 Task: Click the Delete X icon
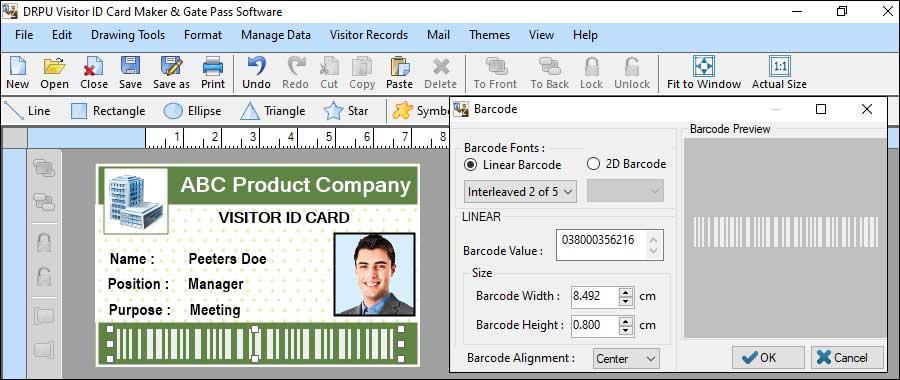click(x=440, y=72)
